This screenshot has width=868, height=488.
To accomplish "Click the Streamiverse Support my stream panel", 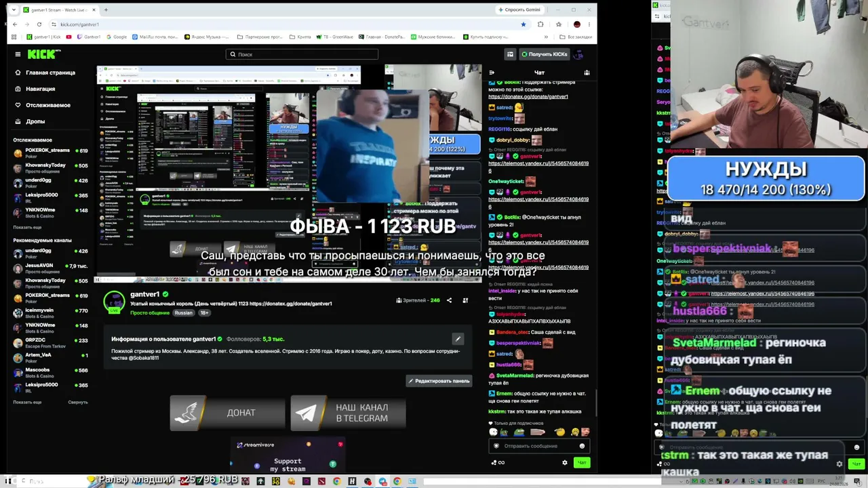I will pyautogui.click(x=288, y=456).
